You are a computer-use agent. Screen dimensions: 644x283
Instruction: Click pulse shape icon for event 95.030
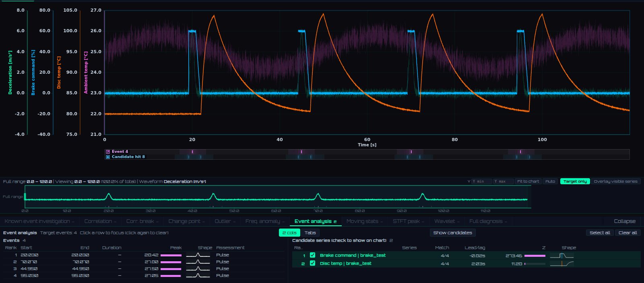(x=198, y=276)
